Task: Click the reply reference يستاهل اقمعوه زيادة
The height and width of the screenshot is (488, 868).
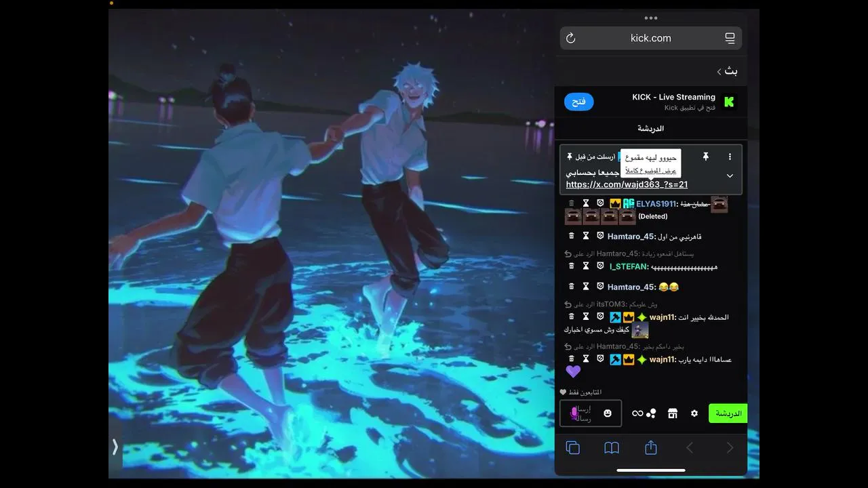Action: pyautogui.click(x=629, y=253)
